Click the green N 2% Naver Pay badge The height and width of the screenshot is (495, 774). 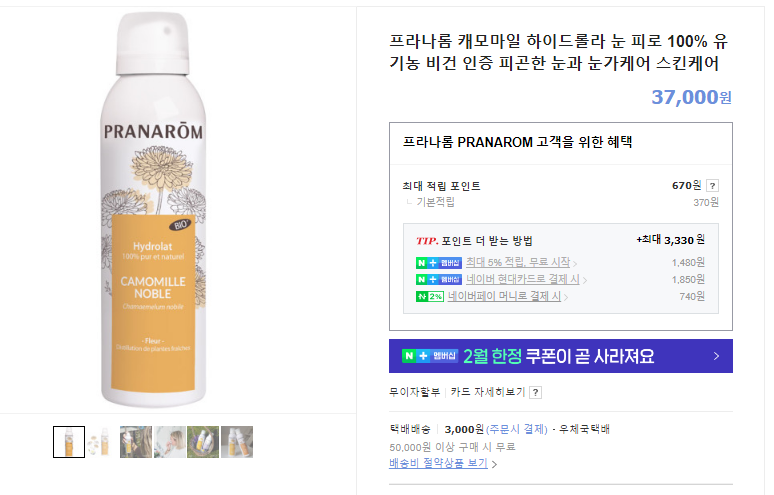pos(430,297)
